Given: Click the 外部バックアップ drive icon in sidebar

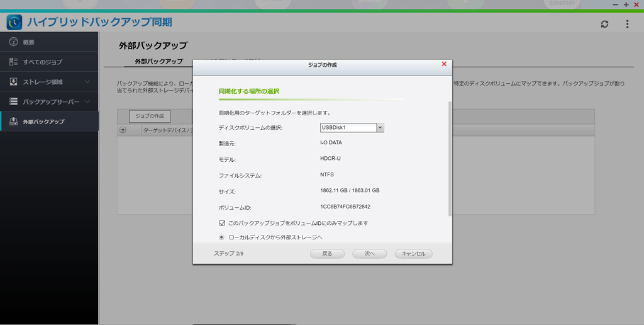Looking at the screenshot, I should click(x=14, y=122).
